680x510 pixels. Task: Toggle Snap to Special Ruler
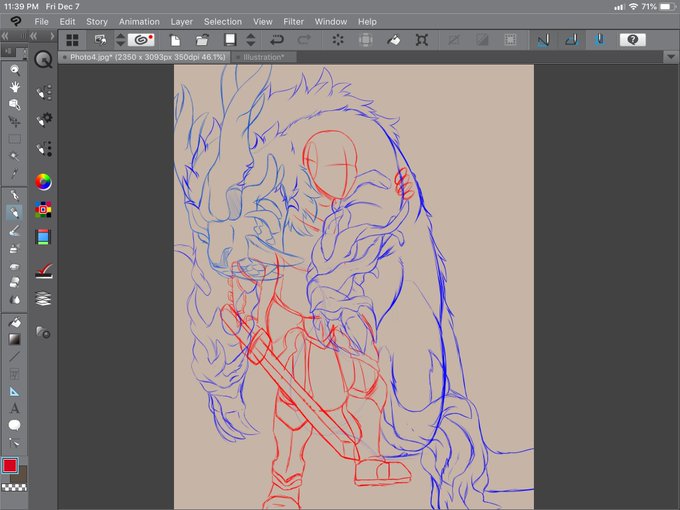pyautogui.click(x=572, y=40)
